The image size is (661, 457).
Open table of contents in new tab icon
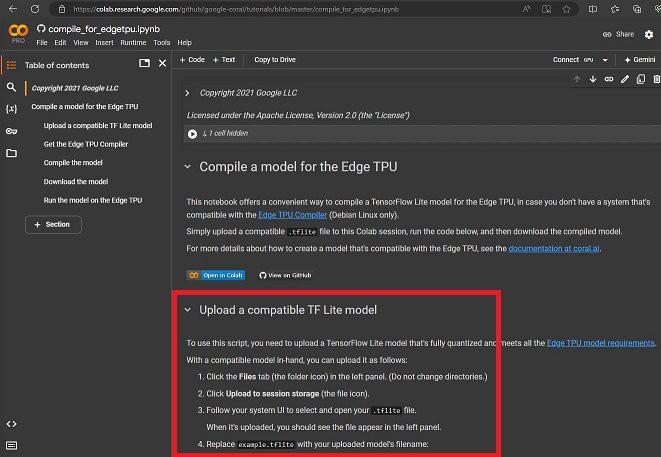pyautogui.click(x=144, y=63)
